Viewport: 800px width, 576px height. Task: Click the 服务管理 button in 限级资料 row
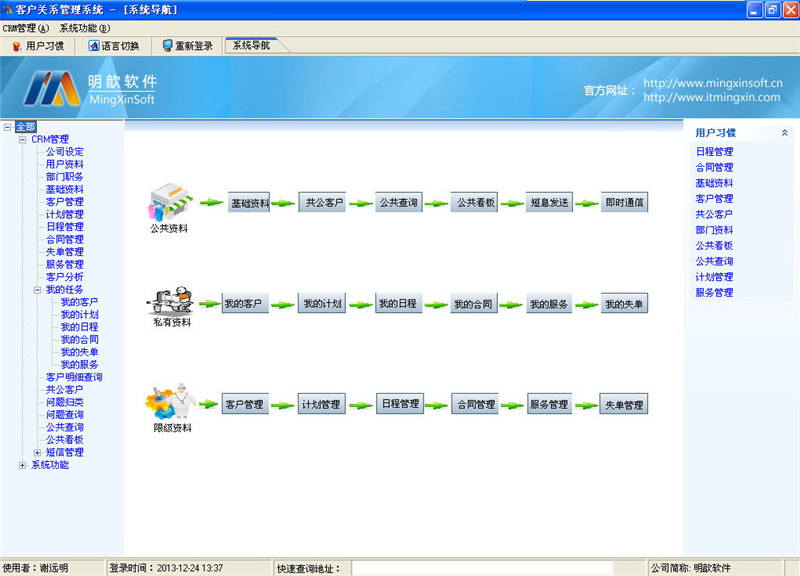coord(549,404)
